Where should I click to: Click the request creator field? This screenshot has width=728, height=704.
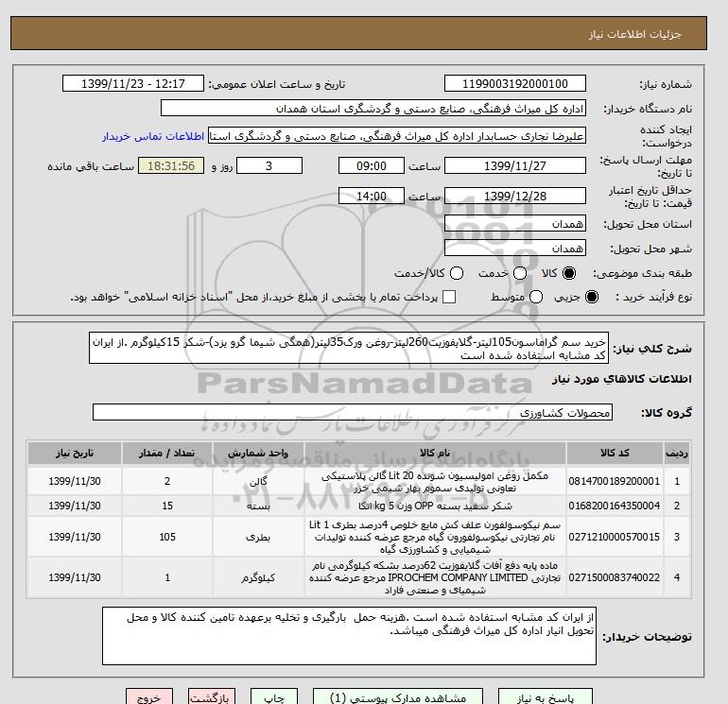tap(397, 136)
